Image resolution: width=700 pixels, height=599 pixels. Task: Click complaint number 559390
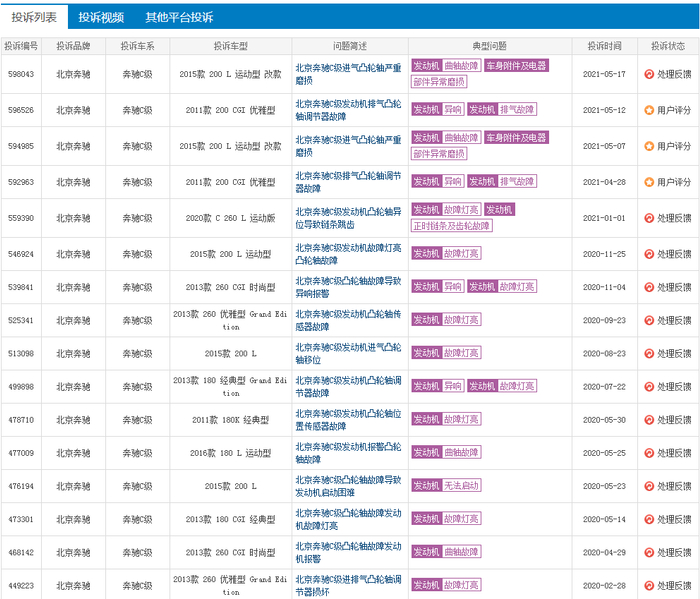click(21, 218)
